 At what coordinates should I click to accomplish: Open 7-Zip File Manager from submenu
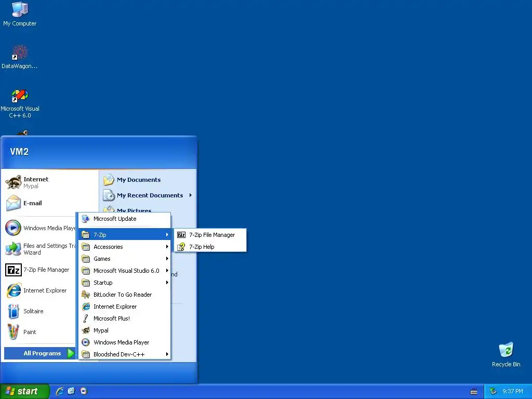[x=210, y=235]
